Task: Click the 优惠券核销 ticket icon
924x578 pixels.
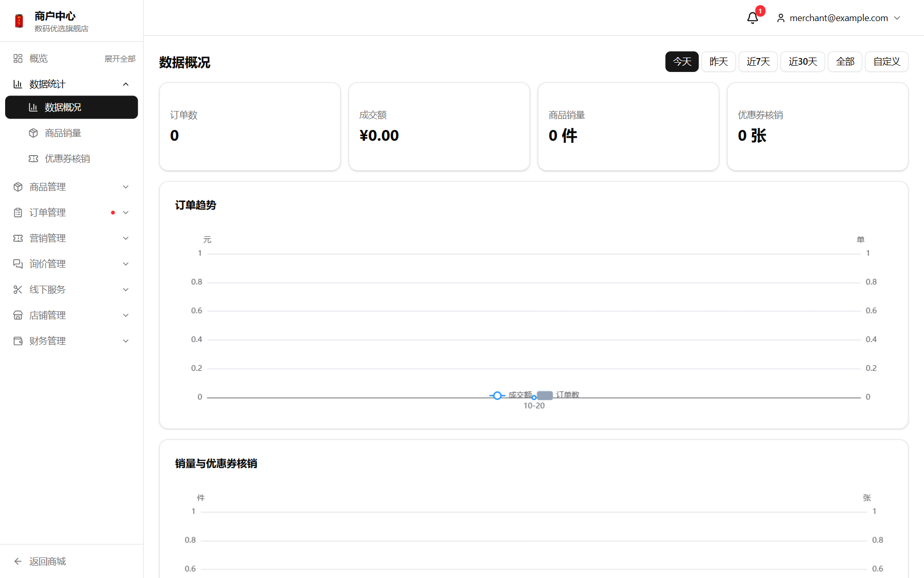Action: (33, 159)
